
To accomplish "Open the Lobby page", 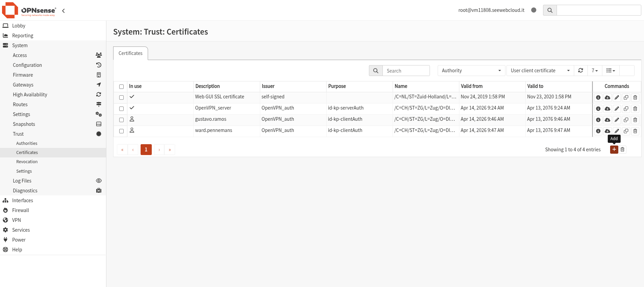I will click(x=53, y=26).
